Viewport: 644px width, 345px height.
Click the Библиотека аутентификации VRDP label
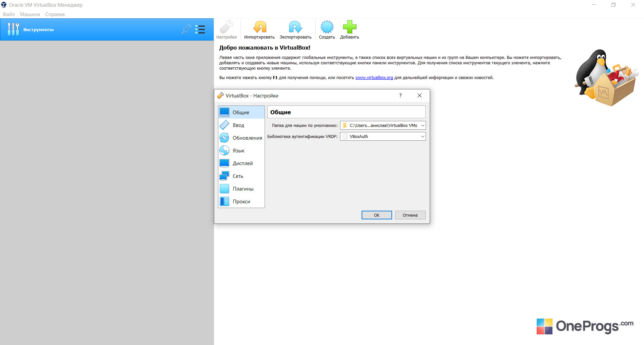[302, 137]
